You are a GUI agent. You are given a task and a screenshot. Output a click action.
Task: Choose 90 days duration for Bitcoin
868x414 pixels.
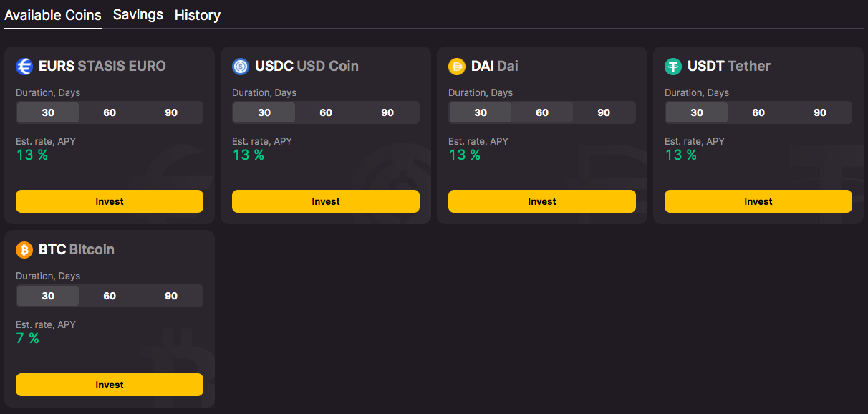pyautogui.click(x=171, y=296)
